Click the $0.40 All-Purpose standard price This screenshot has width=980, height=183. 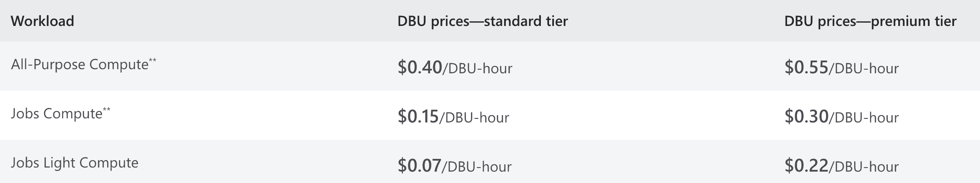click(420, 67)
